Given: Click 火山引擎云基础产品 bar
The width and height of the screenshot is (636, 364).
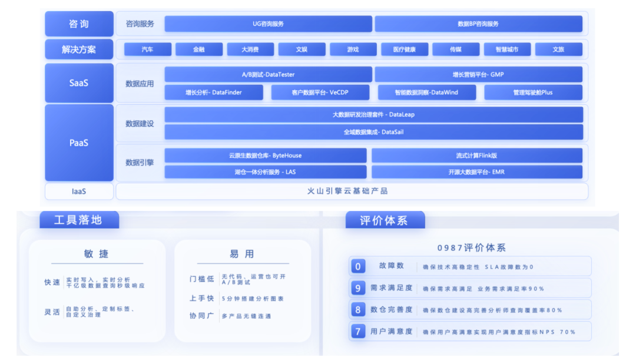Looking at the screenshot, I should [x=352, y=191].
